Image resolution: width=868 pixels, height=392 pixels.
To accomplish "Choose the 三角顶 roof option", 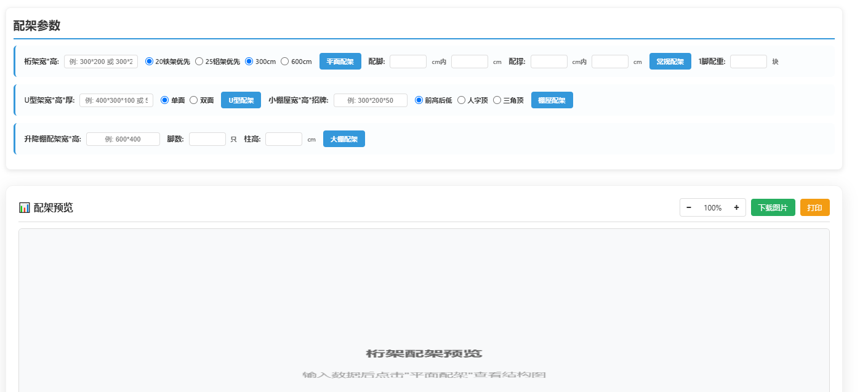I will pos(497,100).
